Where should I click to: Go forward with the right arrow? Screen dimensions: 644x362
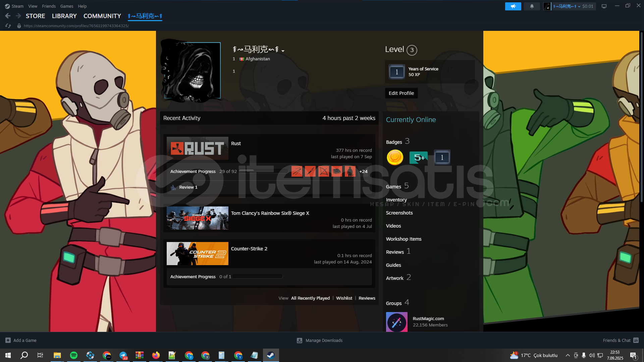18,16
